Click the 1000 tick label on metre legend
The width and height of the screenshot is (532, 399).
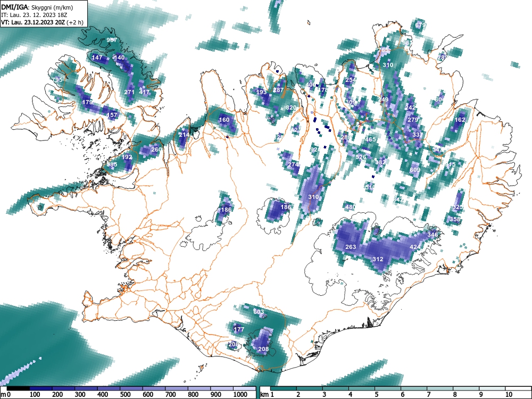click(x=240, y=395)
